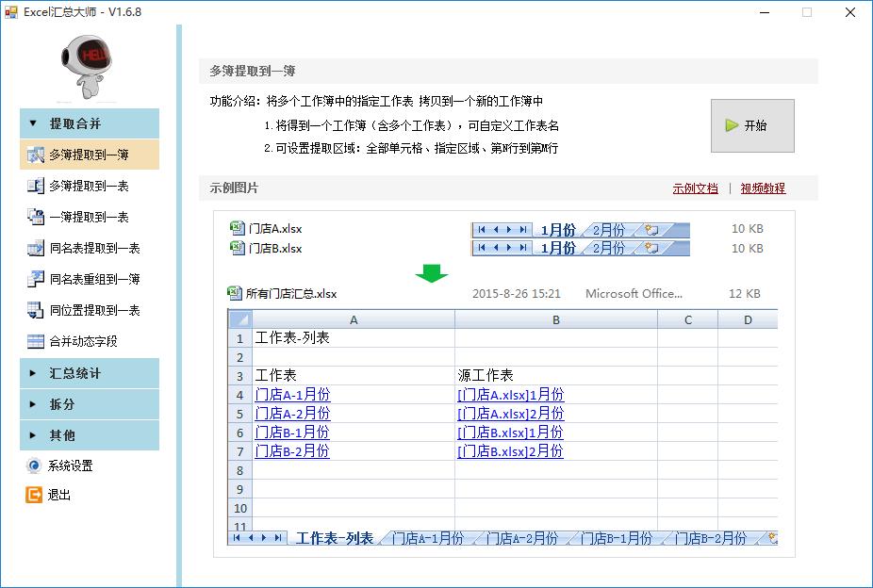Click the 多簿提取到一簿 header title
The width and height of the screenshot is (873, 588).
click(253, 72)
